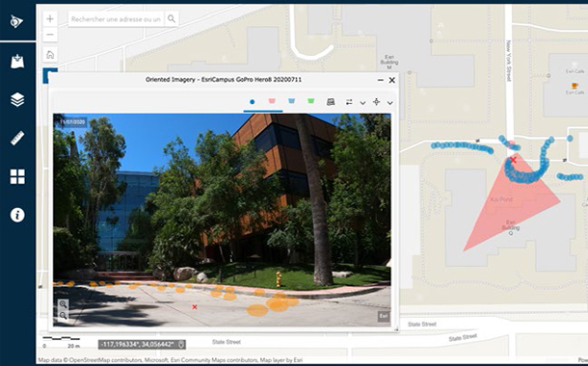
Task: Zoom in the map with plus button
Action: (x=50, y=18)
